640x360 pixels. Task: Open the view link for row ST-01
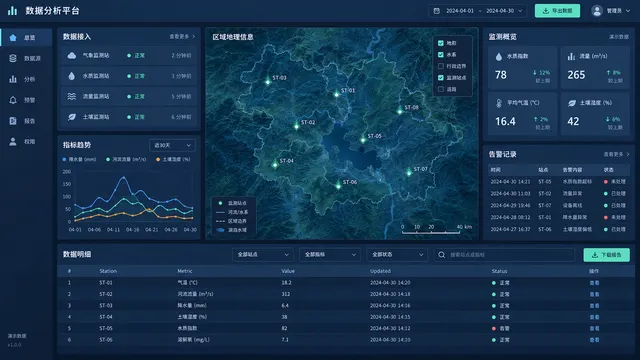coord(594,283)
